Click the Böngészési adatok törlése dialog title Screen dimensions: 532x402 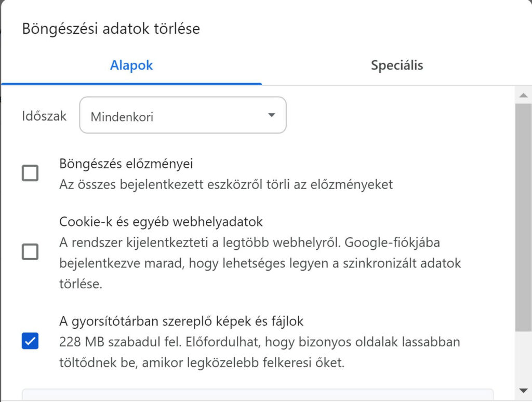(x=111, y=29)
